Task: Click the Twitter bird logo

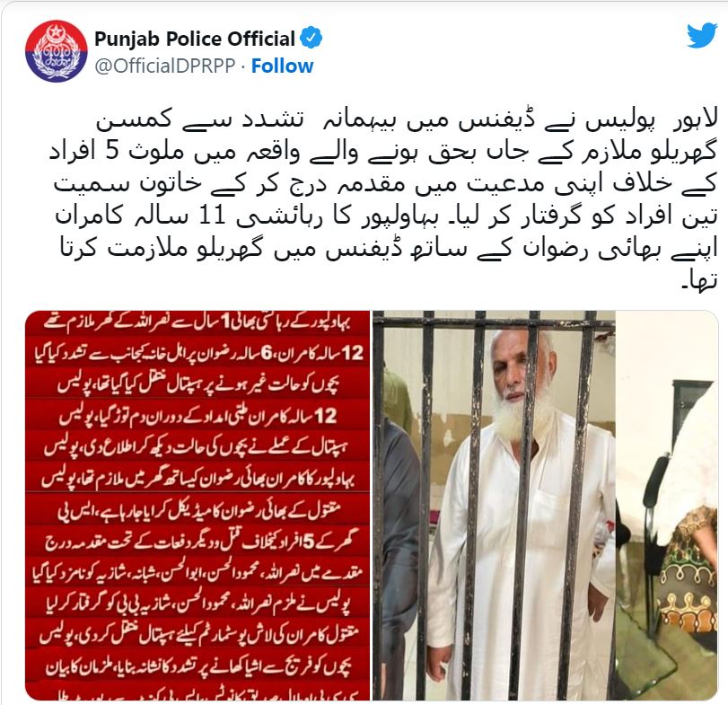Action: pyautogui.click(x=702, y=35)
